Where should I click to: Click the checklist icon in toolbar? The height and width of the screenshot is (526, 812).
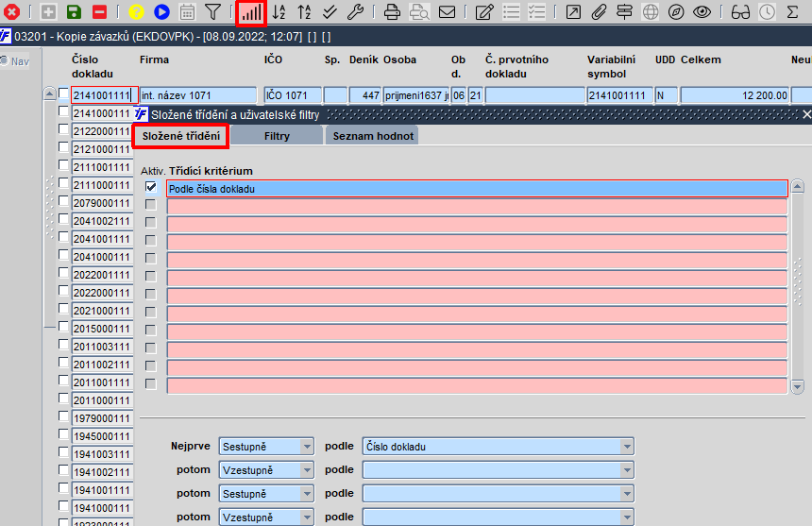tap(536, 11)
